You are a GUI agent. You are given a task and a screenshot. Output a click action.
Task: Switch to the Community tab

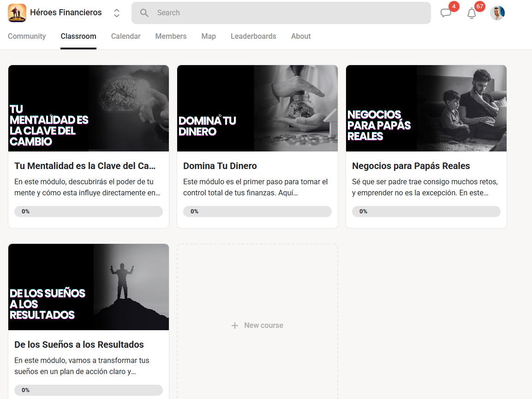pos(27,36)
